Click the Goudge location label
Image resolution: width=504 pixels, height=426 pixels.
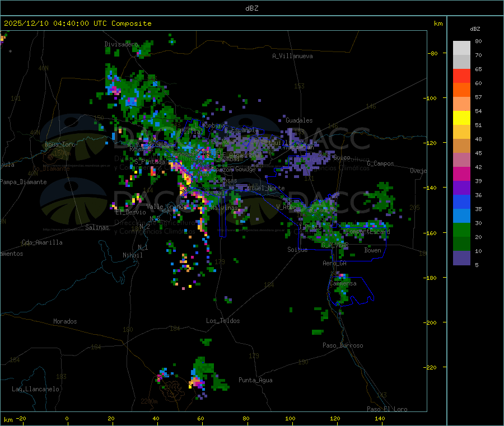point(245,169)
